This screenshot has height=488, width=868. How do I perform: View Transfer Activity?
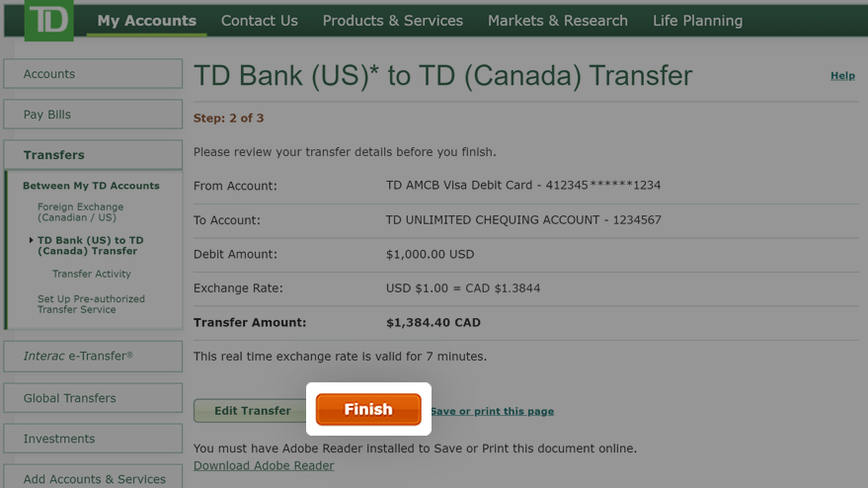click(91, 274)
